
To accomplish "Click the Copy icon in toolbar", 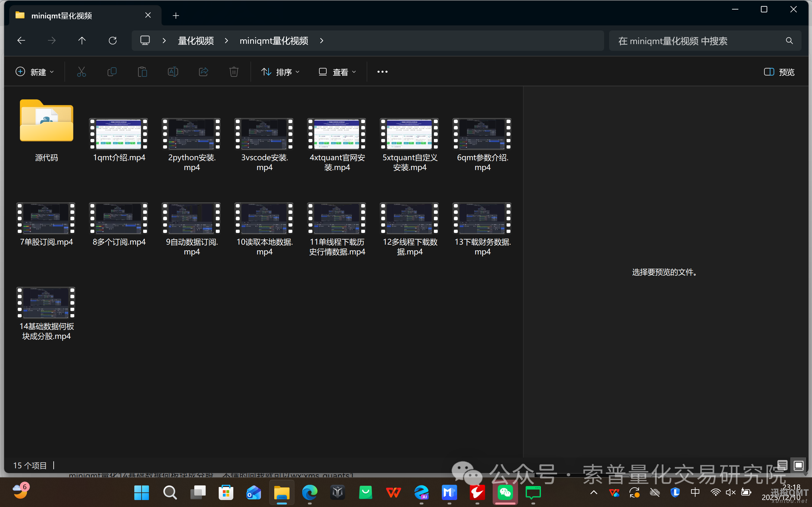I will tap(112, 72).
